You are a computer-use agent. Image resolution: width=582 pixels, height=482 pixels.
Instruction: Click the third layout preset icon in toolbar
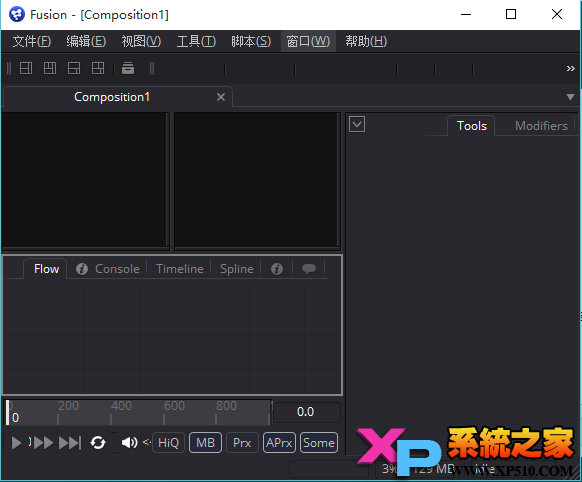click(x=74, y=68)
